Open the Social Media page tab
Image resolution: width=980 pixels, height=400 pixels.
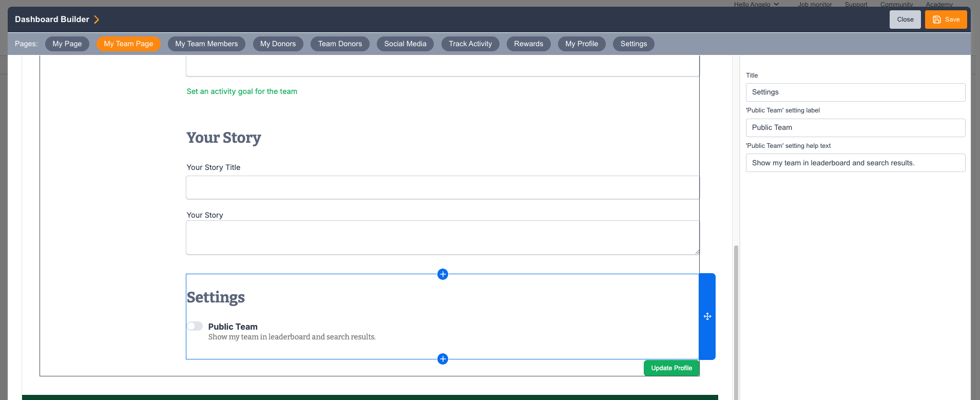pyautogui.click(x=405, y=44)
